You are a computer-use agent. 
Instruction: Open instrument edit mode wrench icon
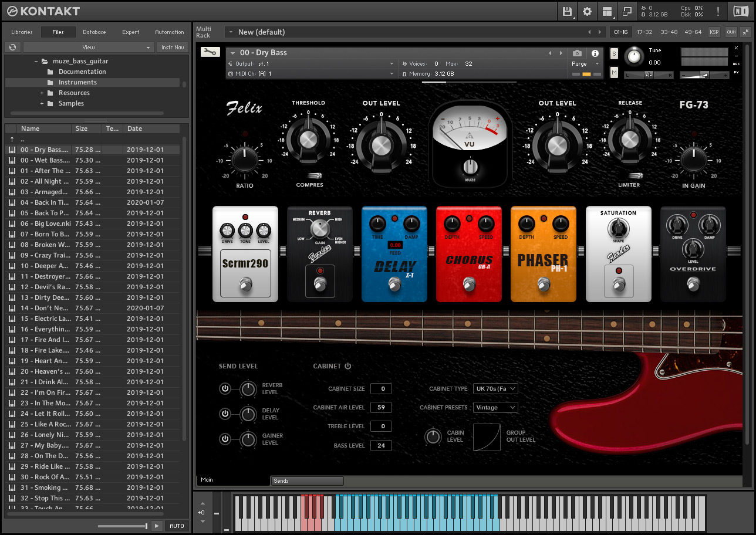210,52
